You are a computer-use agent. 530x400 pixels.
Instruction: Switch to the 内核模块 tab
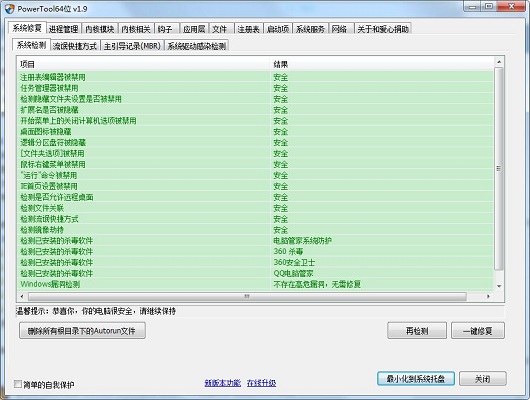[100, 29]
